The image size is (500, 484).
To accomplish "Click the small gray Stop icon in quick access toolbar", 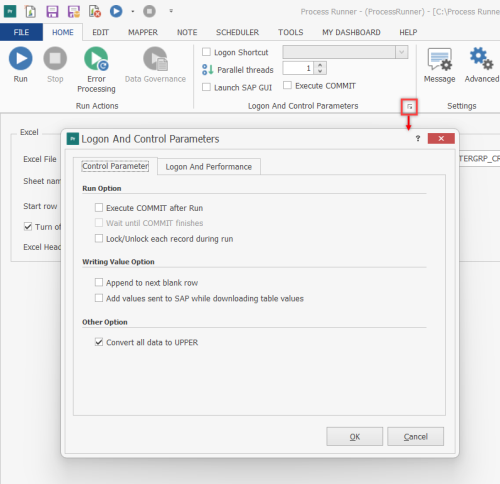I will [x=149, y=11].
